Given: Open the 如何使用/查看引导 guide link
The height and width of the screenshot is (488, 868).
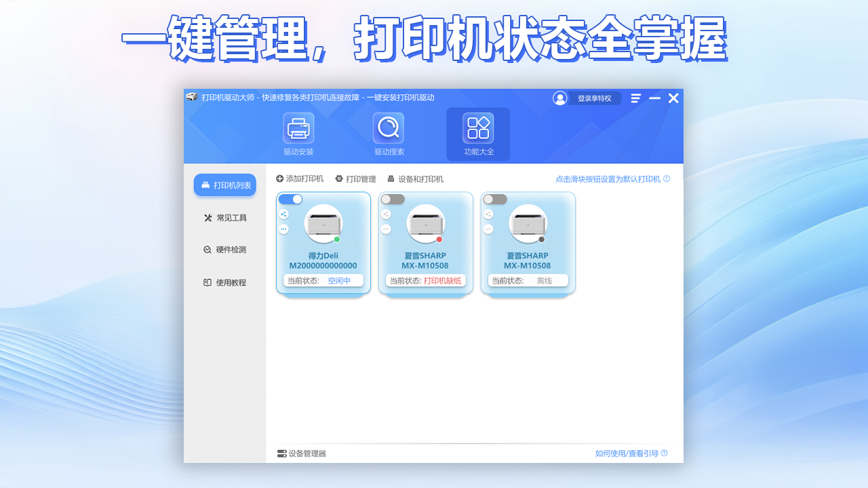Looking at the screenshot, I should tap(627, 453).
